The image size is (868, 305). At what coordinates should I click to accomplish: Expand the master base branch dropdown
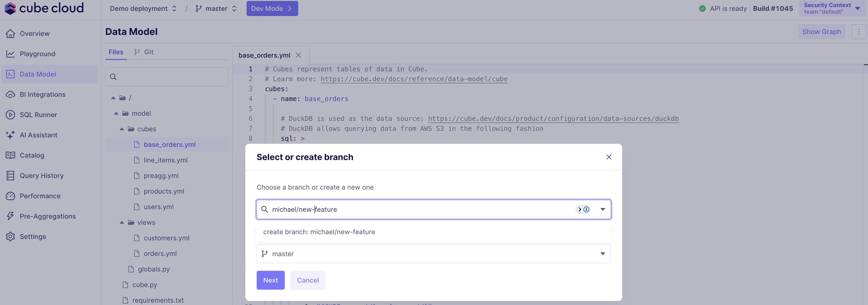tap(603, 254)
